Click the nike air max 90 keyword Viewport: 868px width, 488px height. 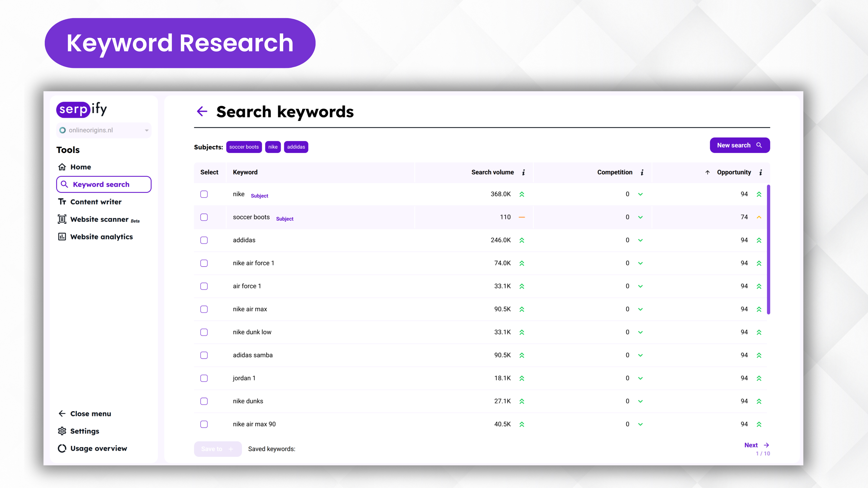[254, 424]
